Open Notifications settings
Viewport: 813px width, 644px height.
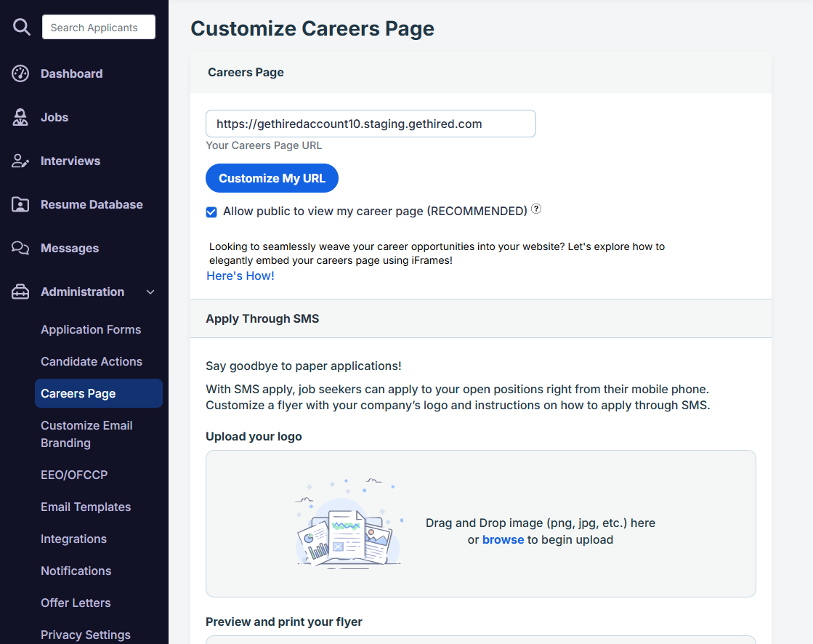pyautogui.click(x=76, y=571)
